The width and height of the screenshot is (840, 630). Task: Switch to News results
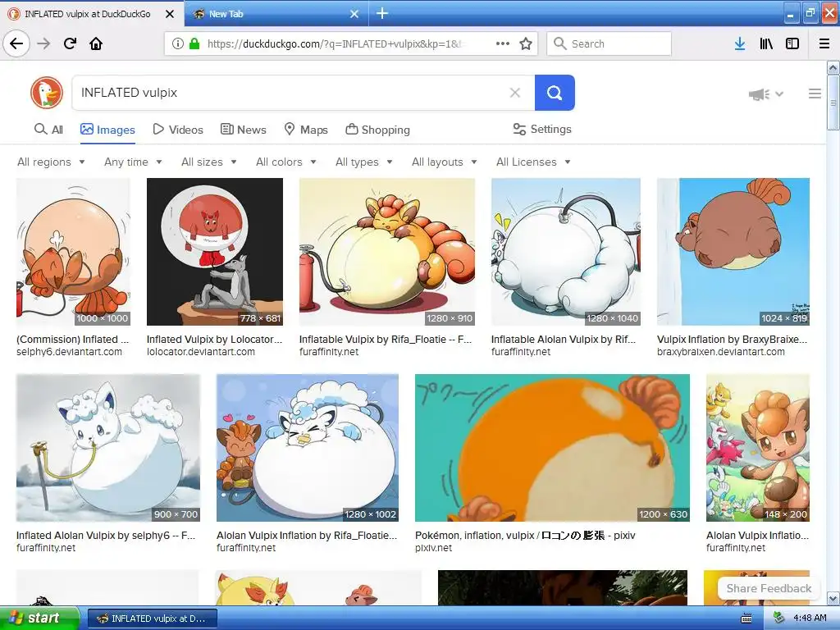243,129
